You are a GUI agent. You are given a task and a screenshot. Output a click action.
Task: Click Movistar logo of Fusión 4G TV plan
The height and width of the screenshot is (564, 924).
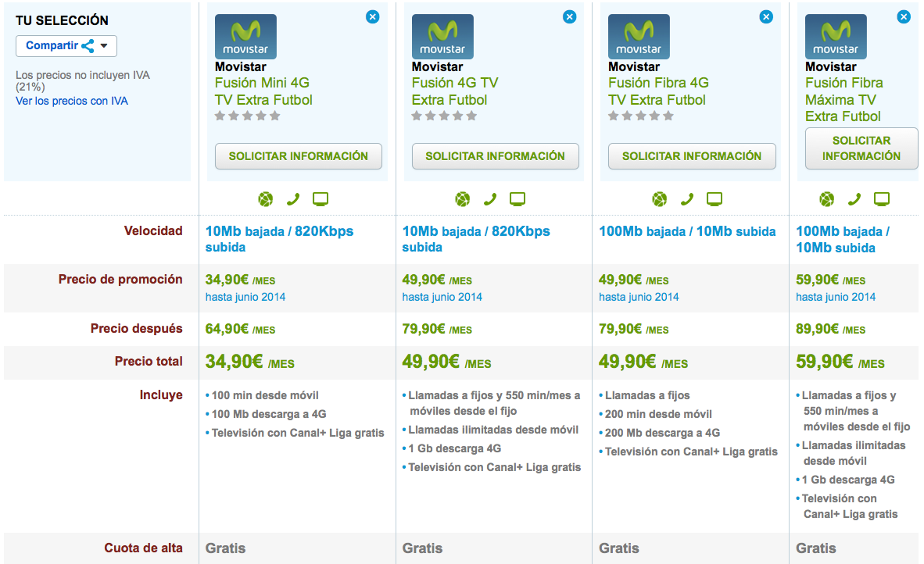[x=442, y=37]
